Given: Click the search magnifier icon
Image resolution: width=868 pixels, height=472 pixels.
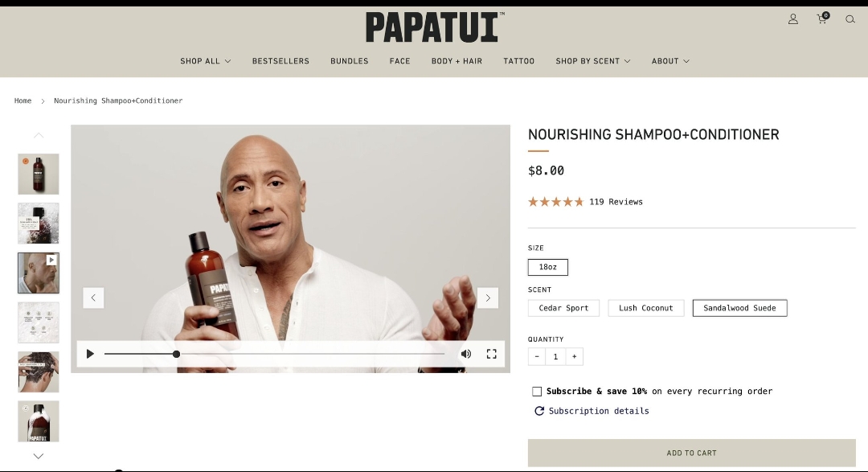Looking at the screenshot, I should pyautogui.click(x=850, y=19).
